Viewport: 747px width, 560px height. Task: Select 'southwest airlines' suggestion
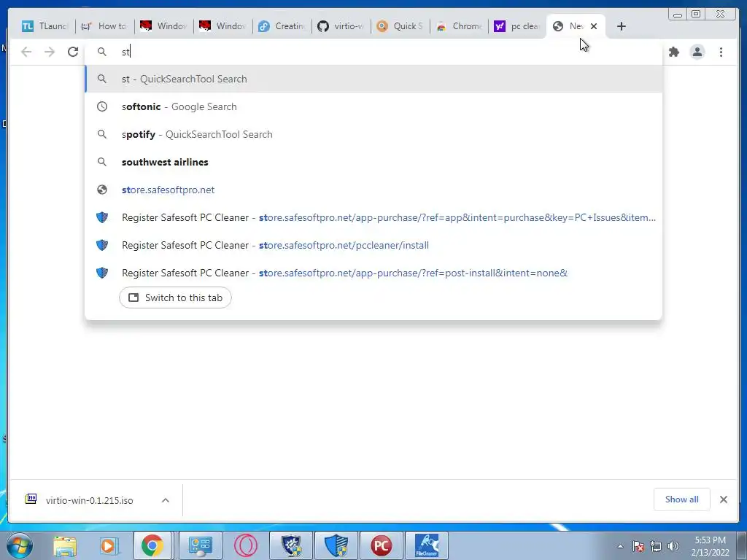pos(373,162)
